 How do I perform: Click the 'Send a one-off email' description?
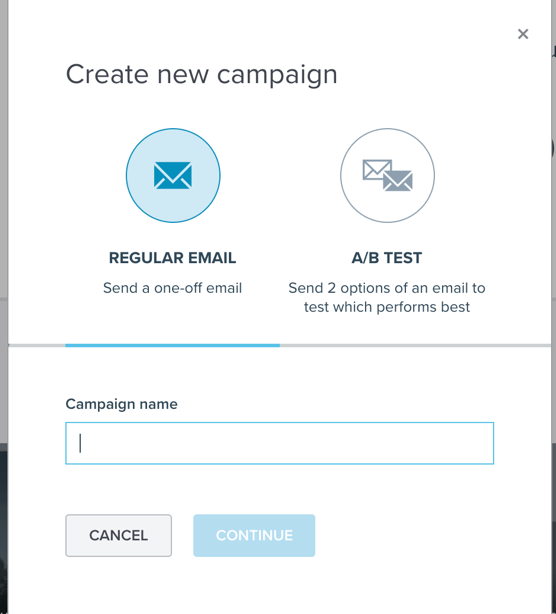click(173, 288)
